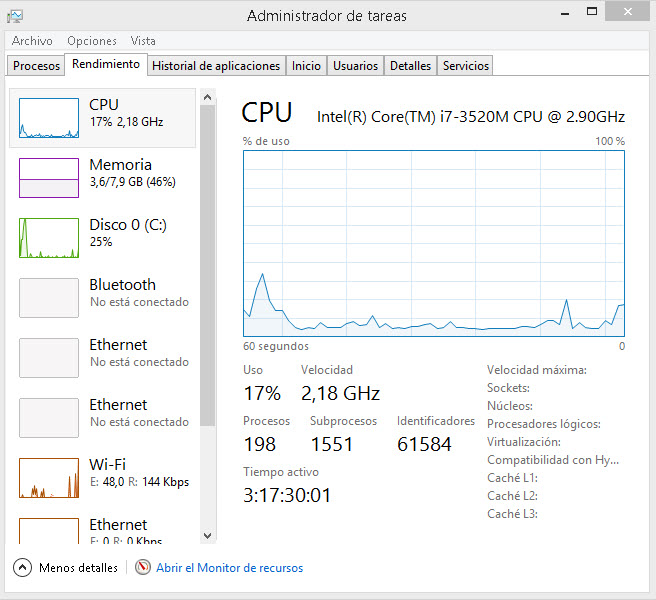Click the Task Manager app icon in title bar
This screenshot has height=600, width=656.
(15, 16)
